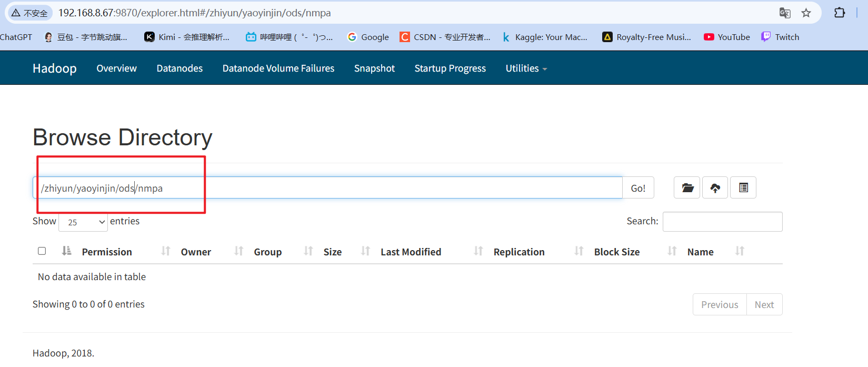868x367 pixels.
Task: Click the Previous pagination button
Action: pyautogui.click(x=720, y=305)
